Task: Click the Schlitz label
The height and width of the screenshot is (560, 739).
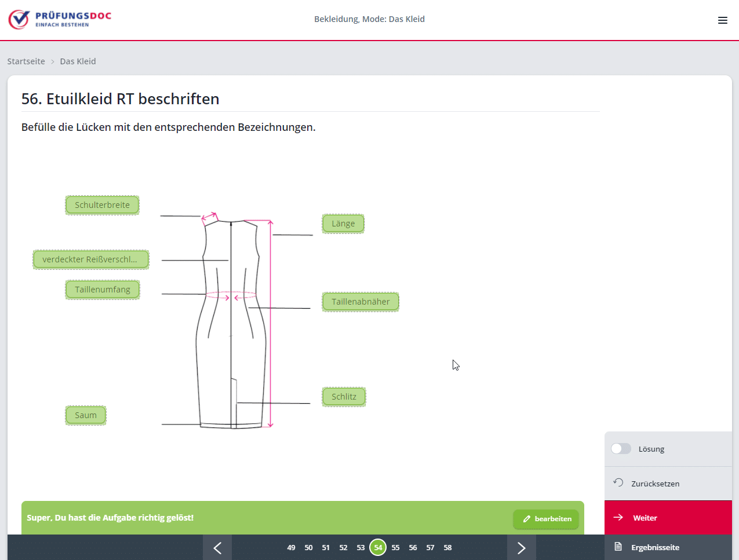Action: 344,397
